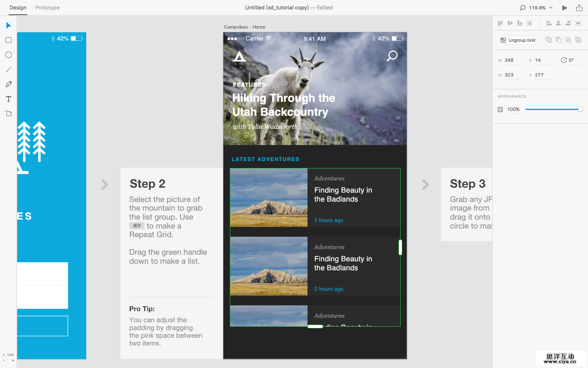Select the Ellipse tool
Viewport: 588px width, 368px height.
(x=9, y=55)
